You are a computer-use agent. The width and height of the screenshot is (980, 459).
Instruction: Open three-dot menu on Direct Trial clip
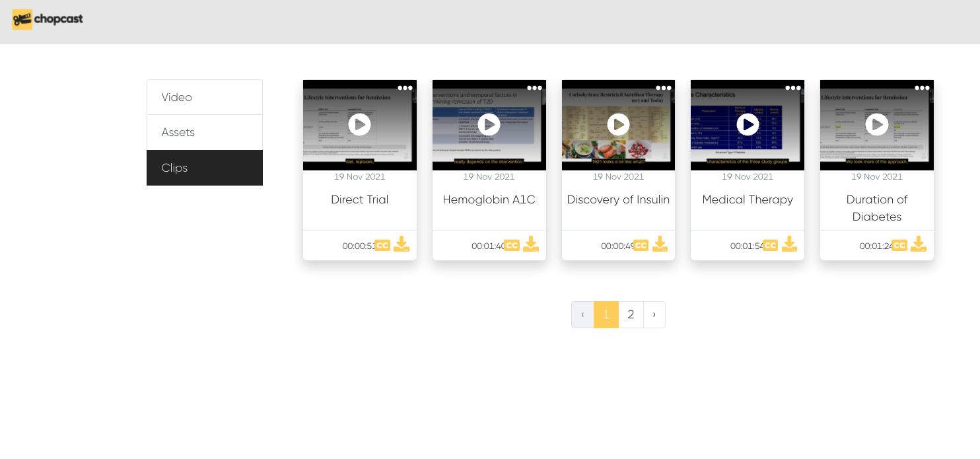coord(405,88)
